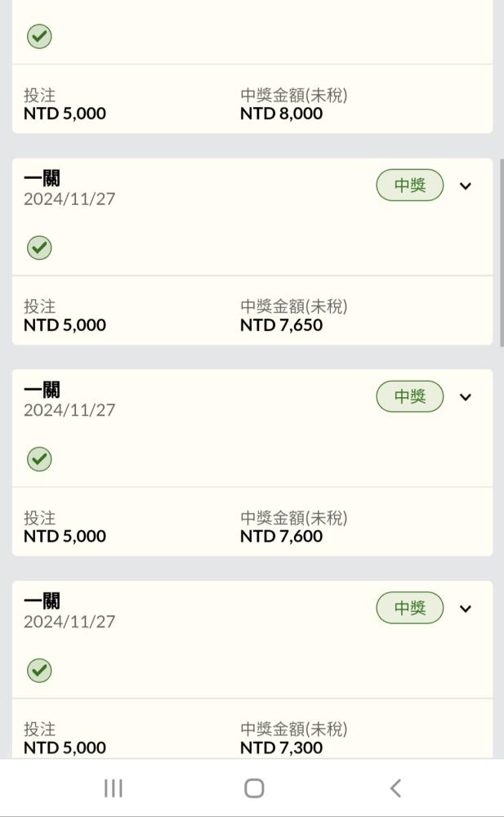Expand the bet card with NTD 7,600 payout
The width and height of the screenshot is (504, 817).
(x=466, y=398)
